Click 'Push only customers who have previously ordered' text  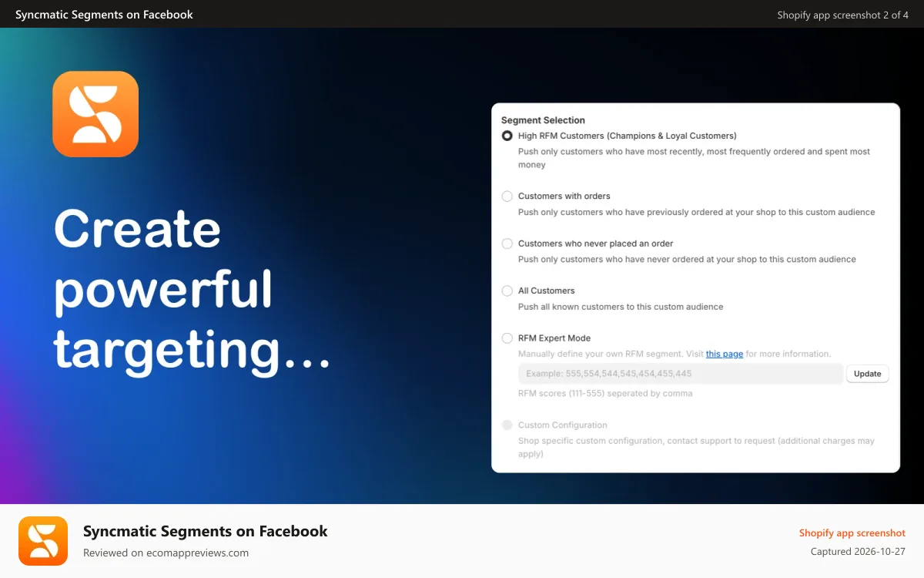[x=696, y=212]
